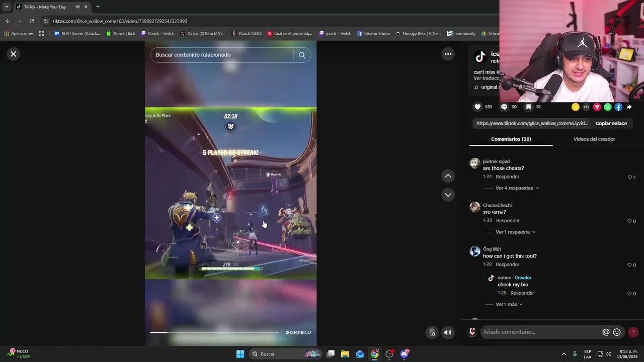The image size is (644, 362).
Task: Close the TikTok video viewer
Action: click(14, 54)
